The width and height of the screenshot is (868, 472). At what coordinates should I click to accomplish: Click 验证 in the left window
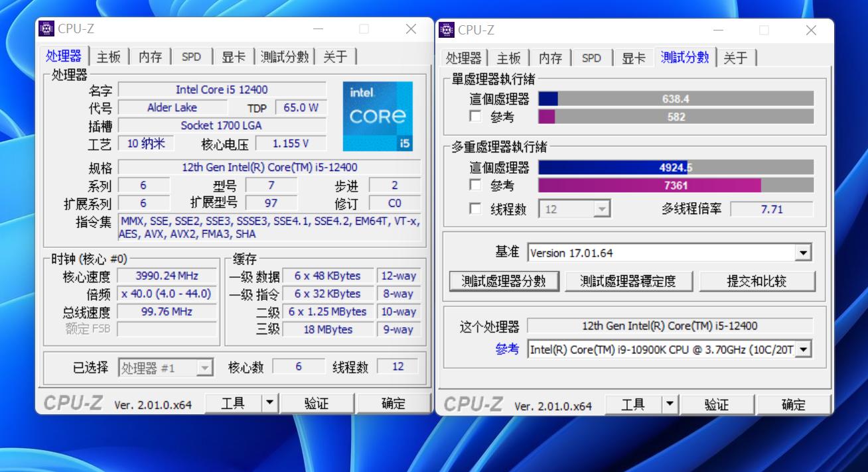[x=318, y=402]
